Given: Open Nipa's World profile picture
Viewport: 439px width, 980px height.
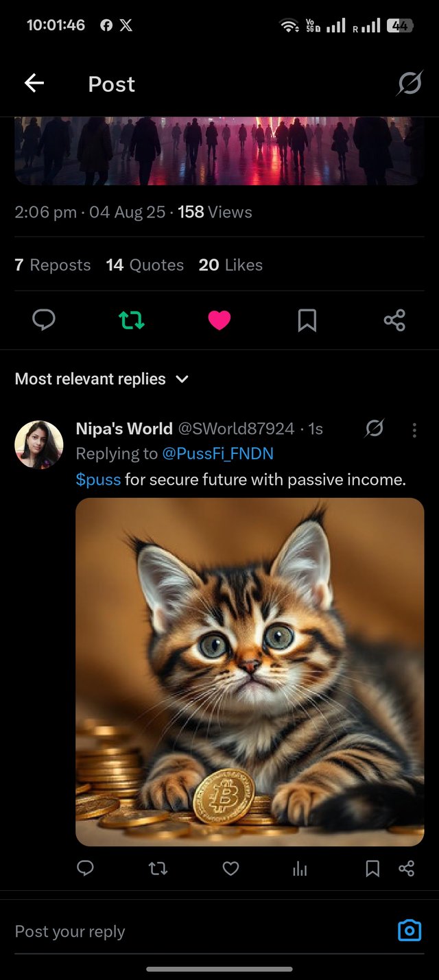Looking at the screenshot, I should (39, 444).
